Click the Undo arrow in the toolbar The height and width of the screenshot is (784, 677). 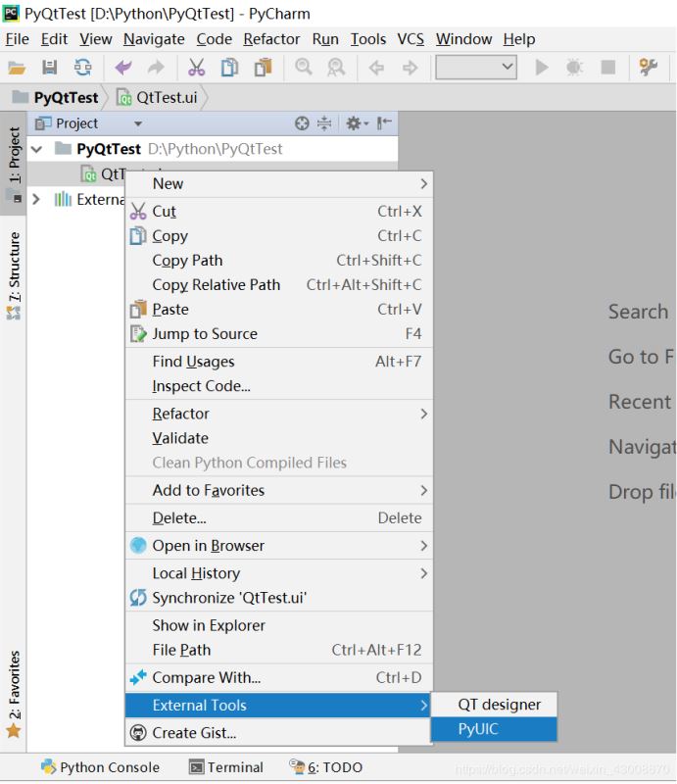pyautogui.click(x=123, y=68)
